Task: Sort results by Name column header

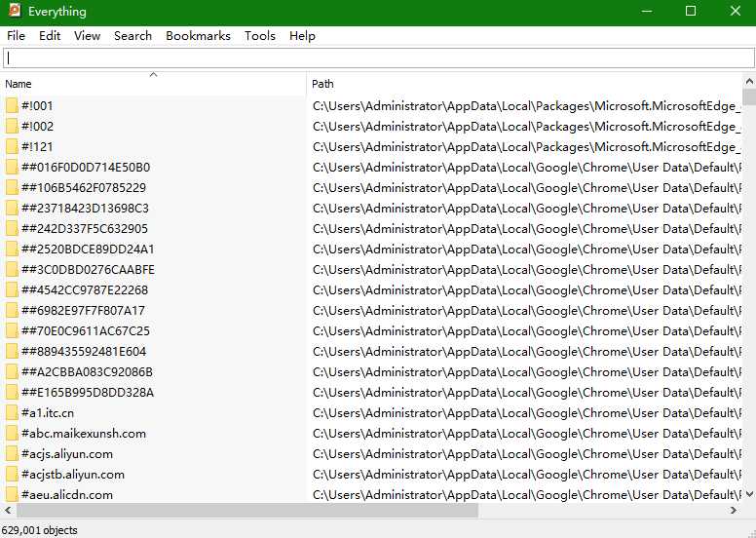Action: pyautogui.click(x=153, y=84)
